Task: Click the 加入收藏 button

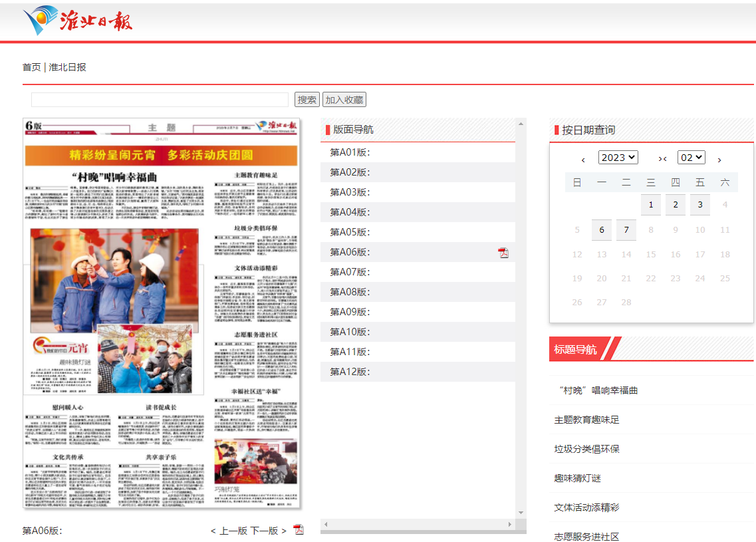Action: [x=344, y=100]
